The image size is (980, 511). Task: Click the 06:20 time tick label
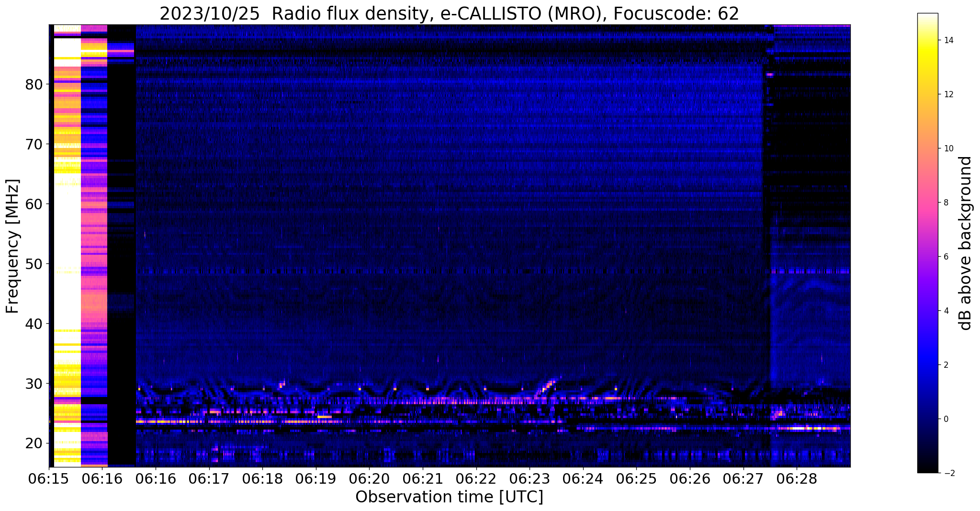[x=369, y=478]
